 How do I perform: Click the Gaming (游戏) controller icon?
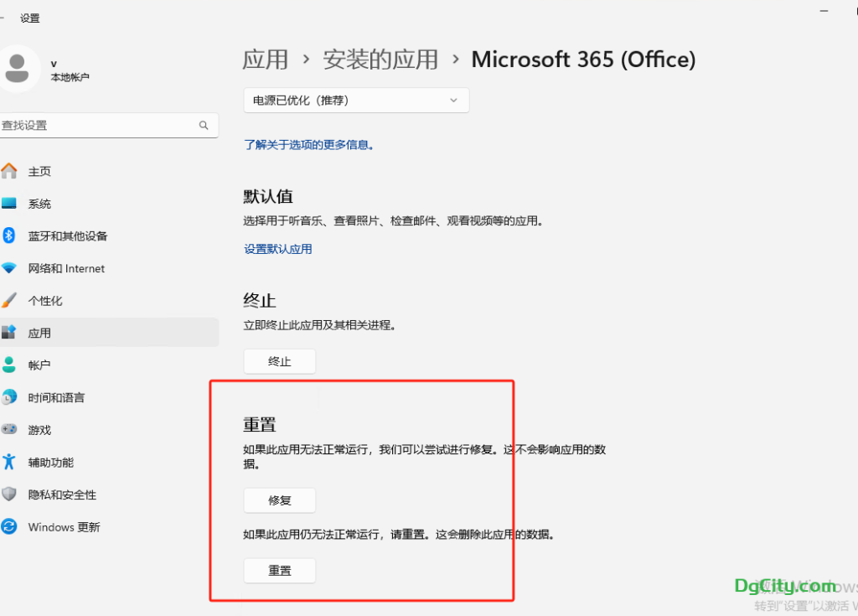(9, 429)
